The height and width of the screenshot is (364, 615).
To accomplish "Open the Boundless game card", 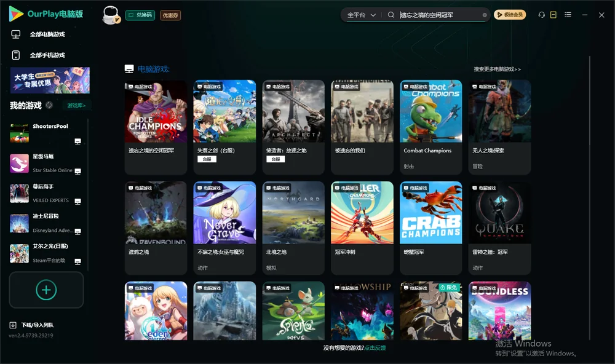I will pyautogui.click(x=499, y=311).
